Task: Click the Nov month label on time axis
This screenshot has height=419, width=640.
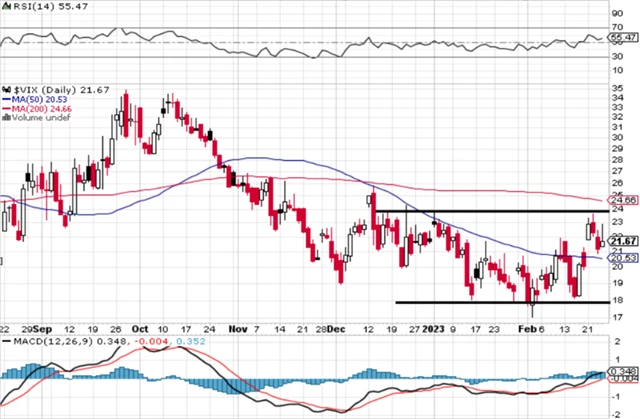Action: (x=236, y=328)
